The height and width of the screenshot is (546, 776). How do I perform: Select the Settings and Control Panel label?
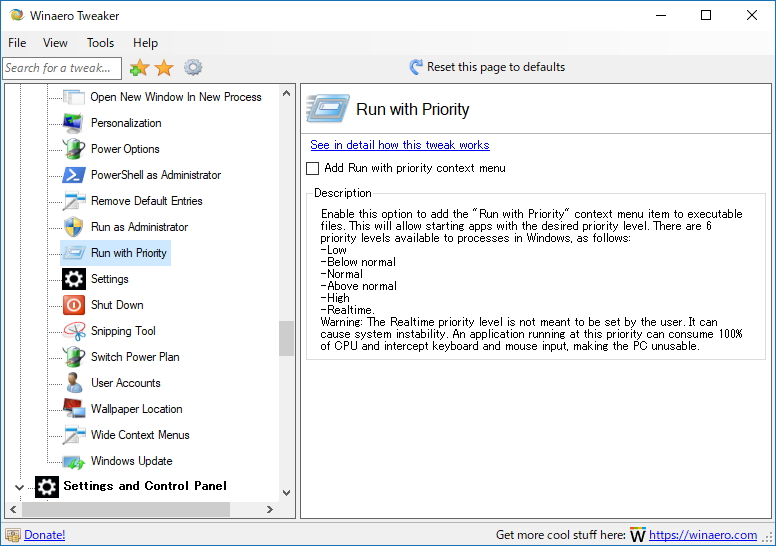(145, 486)
